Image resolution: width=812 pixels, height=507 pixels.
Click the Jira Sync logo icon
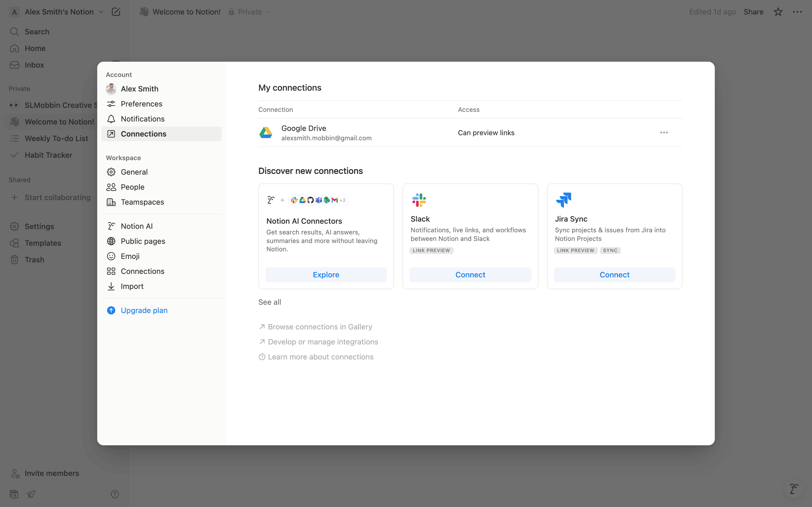pyautogui.click(x=563, y=200)
